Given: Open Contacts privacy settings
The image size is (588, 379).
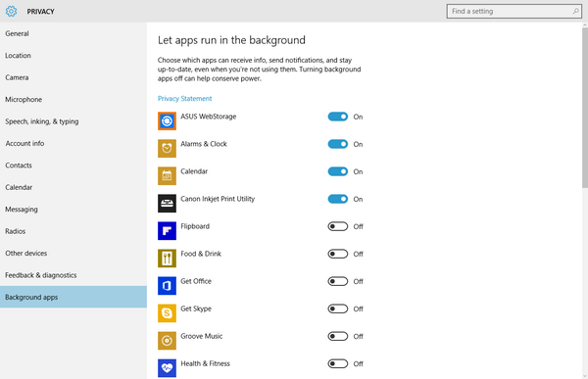Looking at the screenshot, I should coord(73,166).
